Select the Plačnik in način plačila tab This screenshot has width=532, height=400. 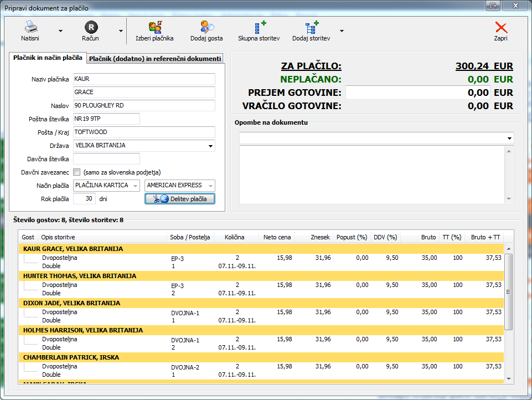(48, 58)
